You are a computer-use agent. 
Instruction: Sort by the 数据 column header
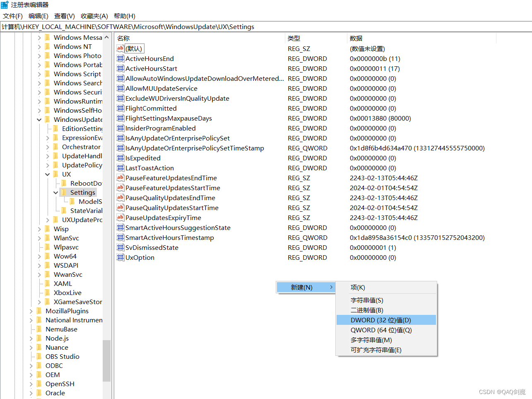(421, 38)
